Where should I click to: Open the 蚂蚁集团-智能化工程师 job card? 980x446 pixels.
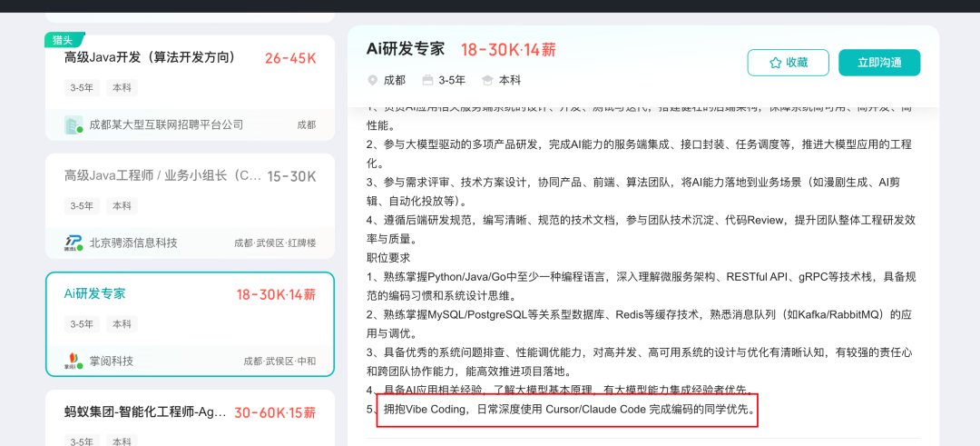[190, 418]
